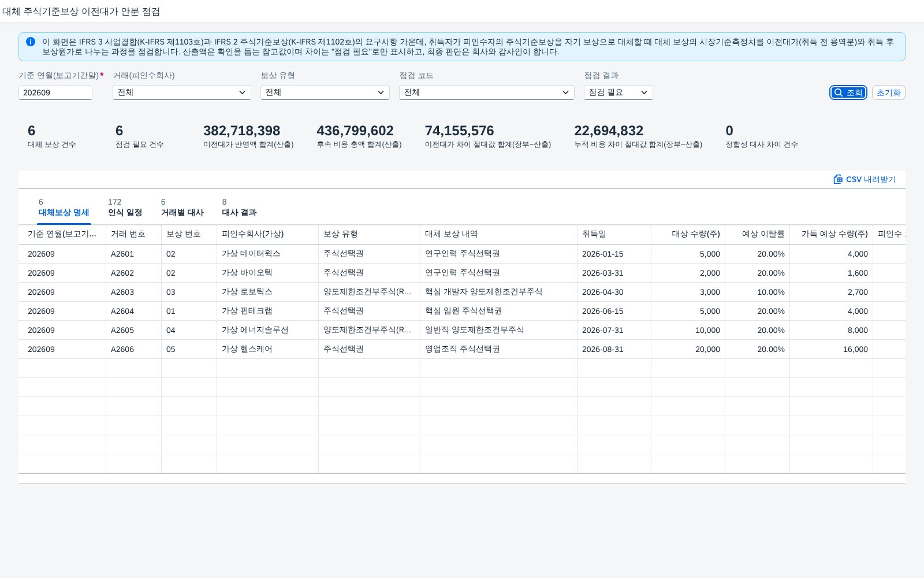Select the 대체보상 명세 tab

64,208
